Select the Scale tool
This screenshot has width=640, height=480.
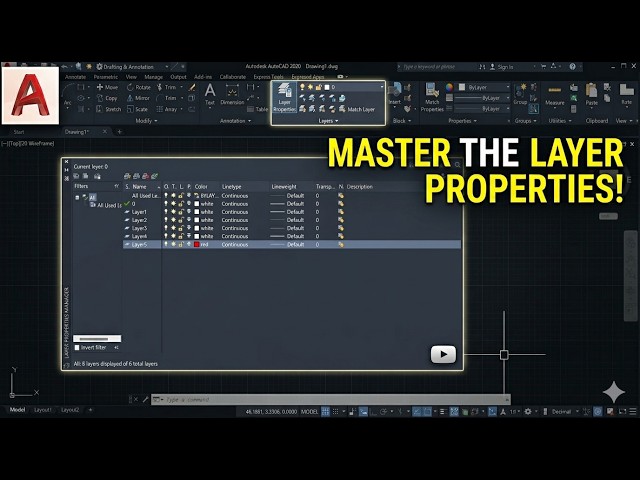point(137,109)
